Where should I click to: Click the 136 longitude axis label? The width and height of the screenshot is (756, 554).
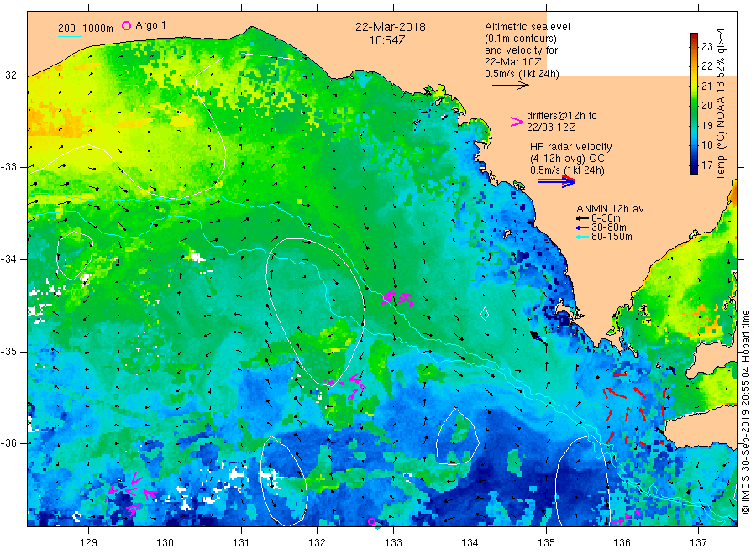tap(622, 543)
